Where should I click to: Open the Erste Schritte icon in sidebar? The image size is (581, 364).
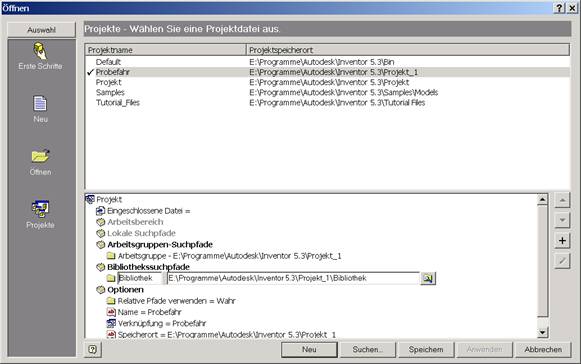pyautogui.click(x=40, y=51)
